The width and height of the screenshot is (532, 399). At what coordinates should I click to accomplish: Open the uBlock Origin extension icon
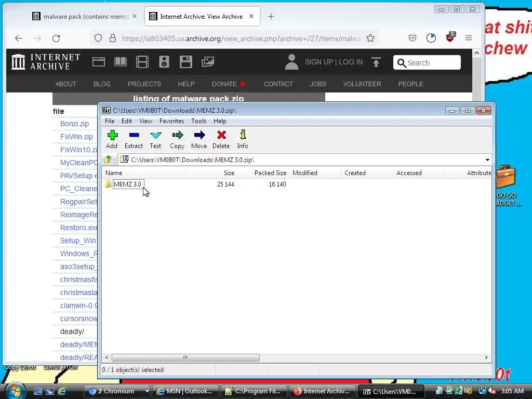click(450, 37)
